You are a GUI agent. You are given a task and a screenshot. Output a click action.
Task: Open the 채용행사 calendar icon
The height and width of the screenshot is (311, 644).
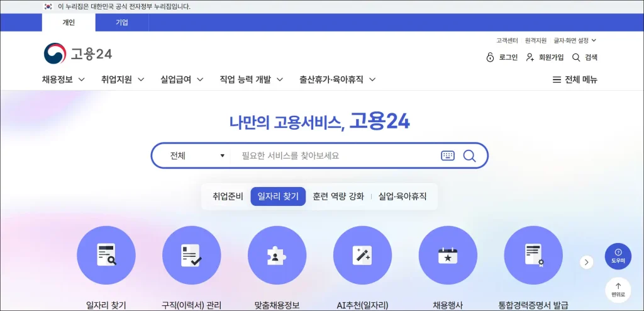point(448,255)
